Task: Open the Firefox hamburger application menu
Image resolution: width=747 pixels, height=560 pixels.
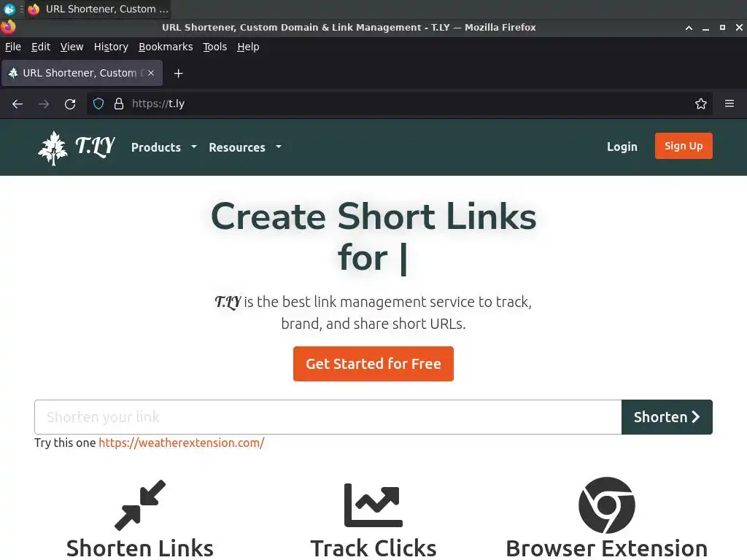Action: 729,104
